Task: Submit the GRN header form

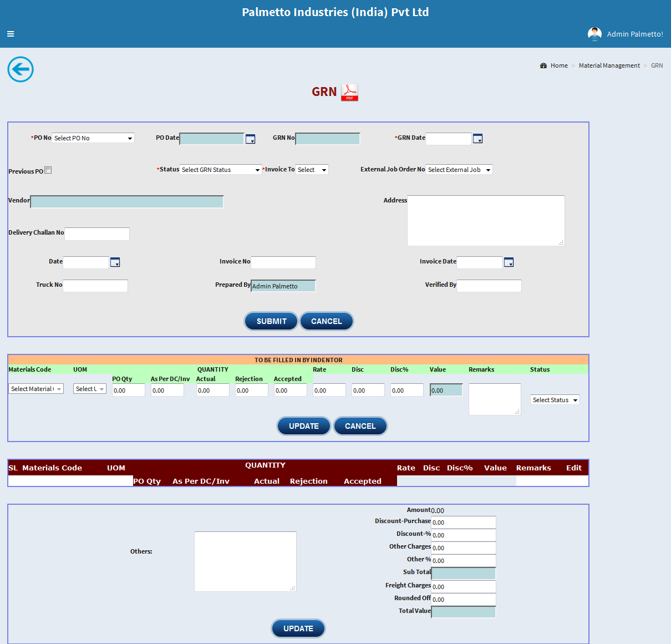Action: click(271, 321)
